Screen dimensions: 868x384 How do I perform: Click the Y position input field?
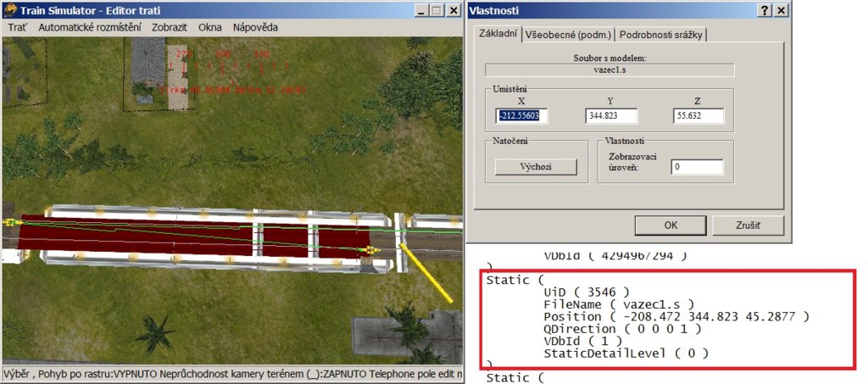pos(611,115)
